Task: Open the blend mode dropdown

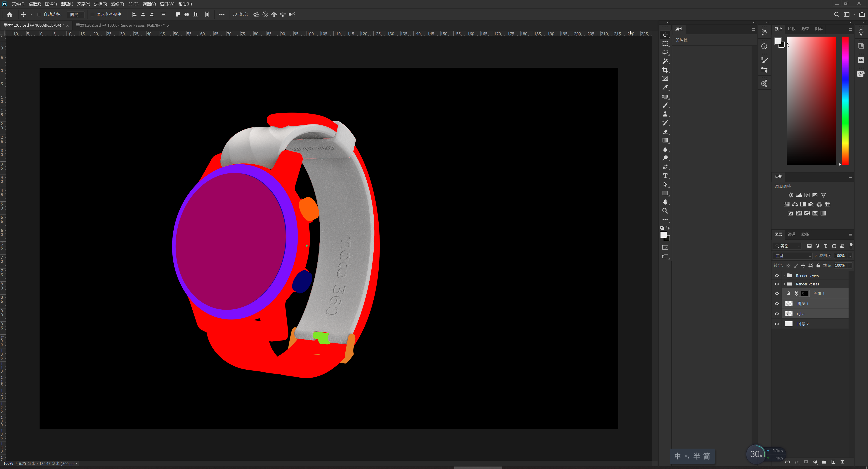Action: click(x=793, y=256)
